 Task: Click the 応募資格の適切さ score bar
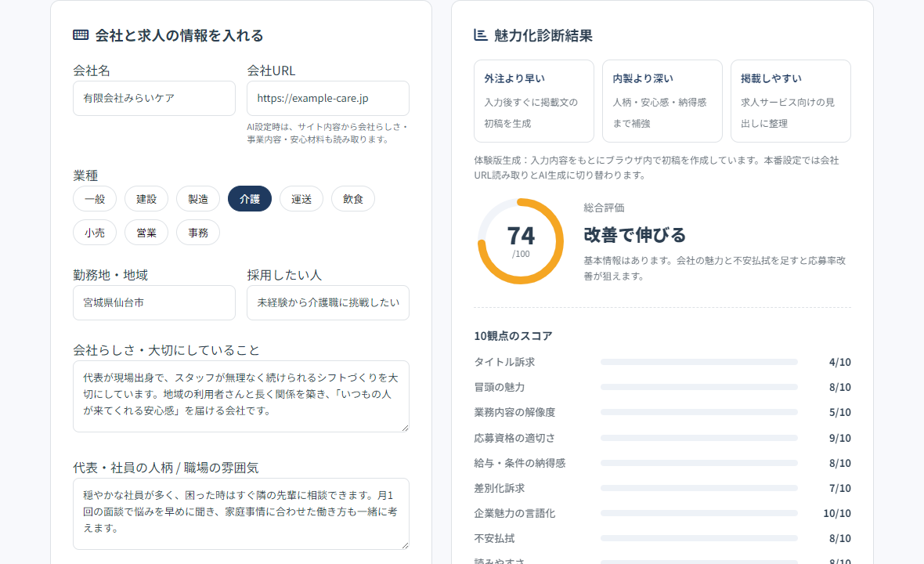point(699,438)
